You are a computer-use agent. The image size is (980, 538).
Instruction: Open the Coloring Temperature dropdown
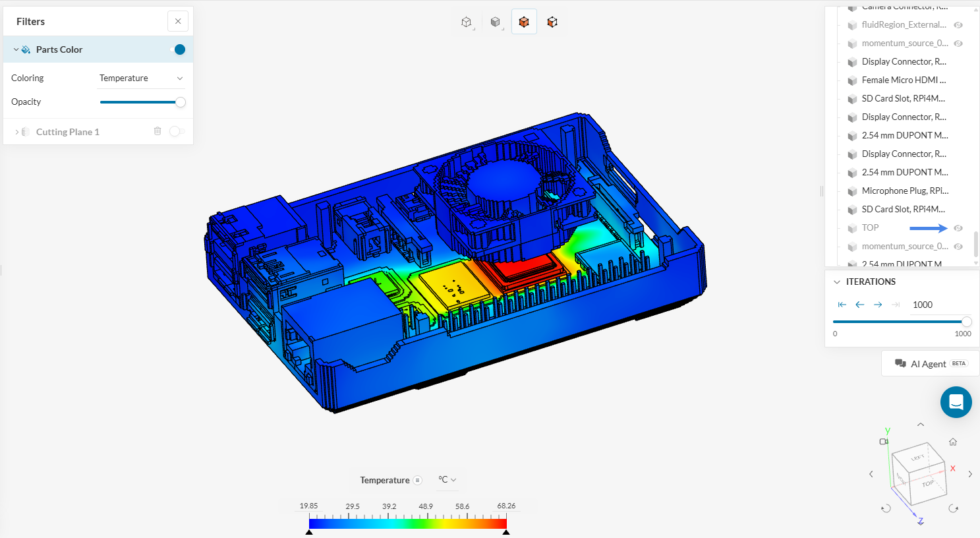point(141,78)
